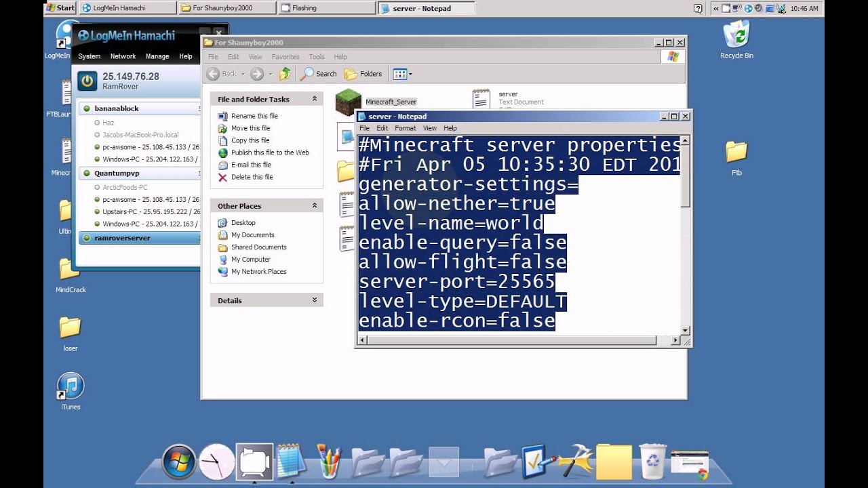Click the pencil cup dock icon
Viewport: 868px width, 488px height.
pyautogui.click(x=330, y=462)
